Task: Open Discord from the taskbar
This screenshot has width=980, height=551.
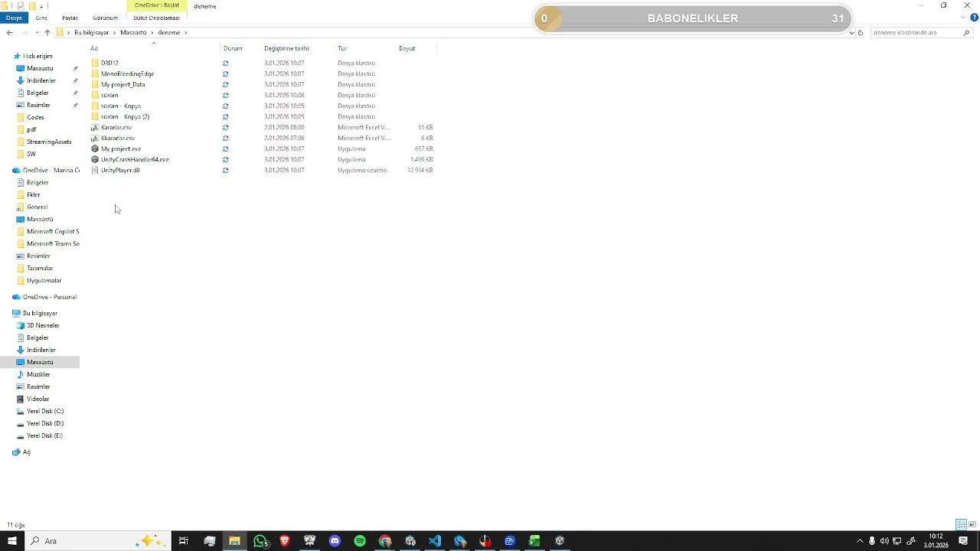Action: (x=335, y=541)
